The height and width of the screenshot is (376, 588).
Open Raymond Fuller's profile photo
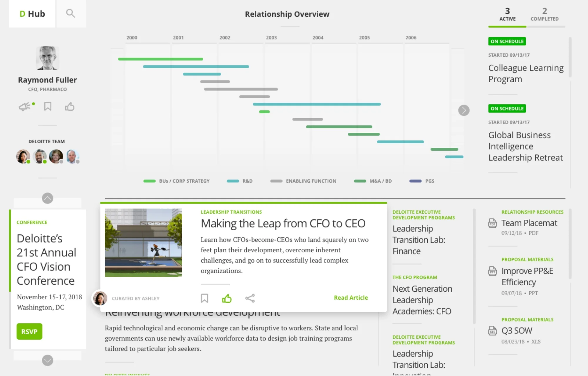[48, 58]
